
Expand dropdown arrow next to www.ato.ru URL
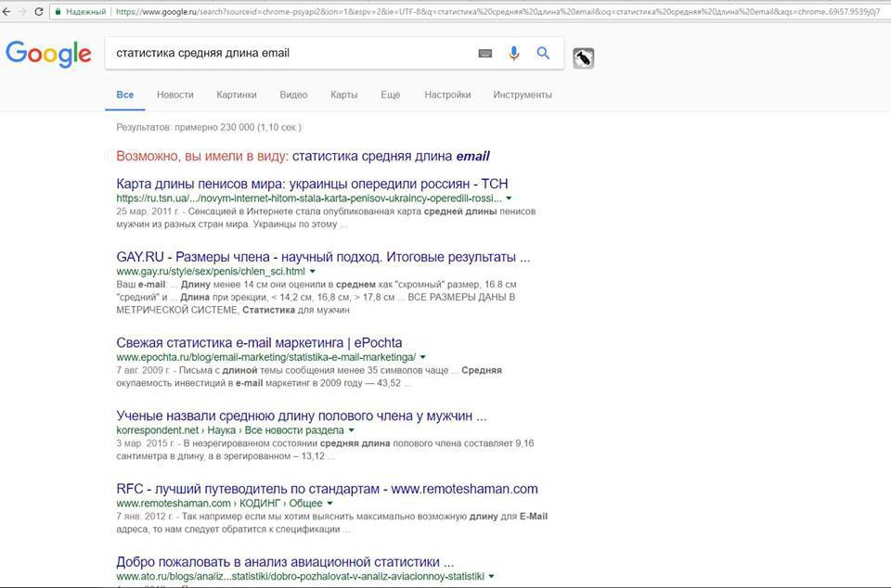click(492, 576)
